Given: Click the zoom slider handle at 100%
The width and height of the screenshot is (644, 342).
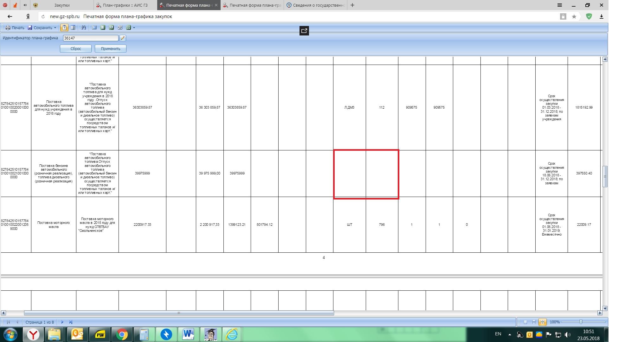Looking at the screenshot, I should tap(581, 322).
